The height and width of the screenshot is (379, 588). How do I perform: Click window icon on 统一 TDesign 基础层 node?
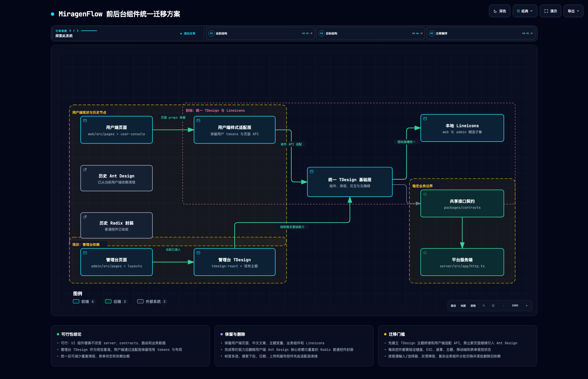point(312,172)
